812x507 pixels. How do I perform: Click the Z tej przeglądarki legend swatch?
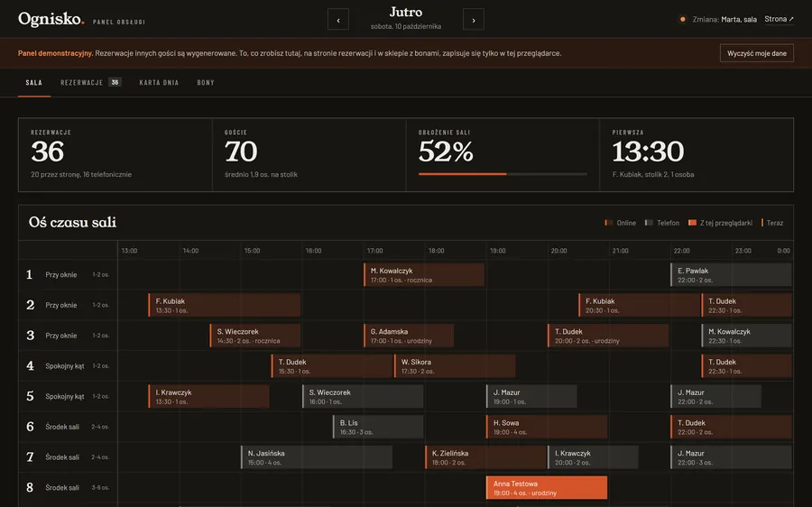tap(692, 223)
